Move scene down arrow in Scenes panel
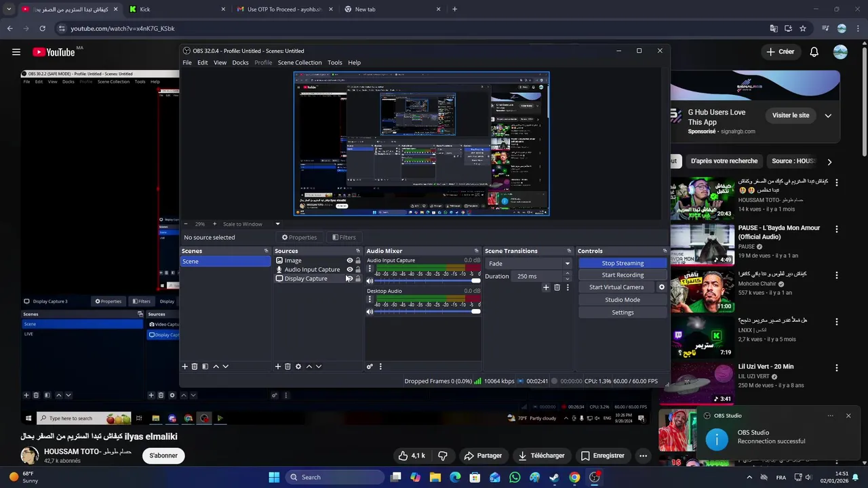Image resolution: width=868 pixels, height=488 pixels. click(226, 367)
